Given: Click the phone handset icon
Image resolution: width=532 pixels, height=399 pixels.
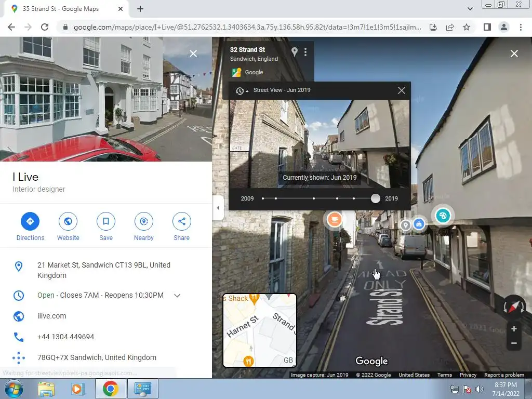Looking at the screenshot, I should (x=19, y=337).
